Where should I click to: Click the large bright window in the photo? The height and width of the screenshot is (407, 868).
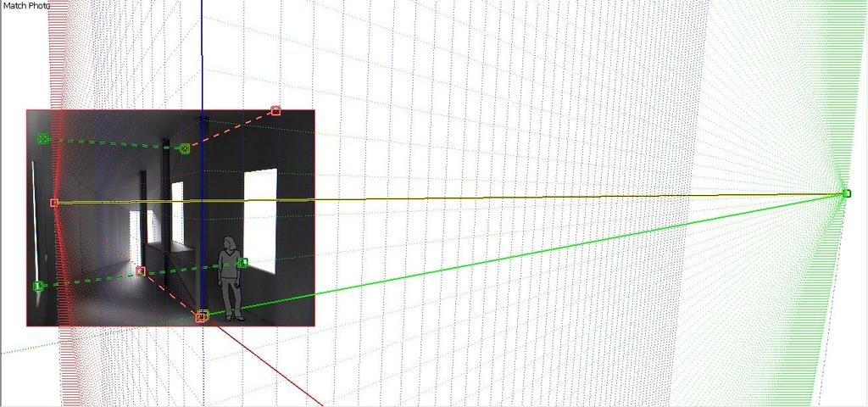point(260,220)
